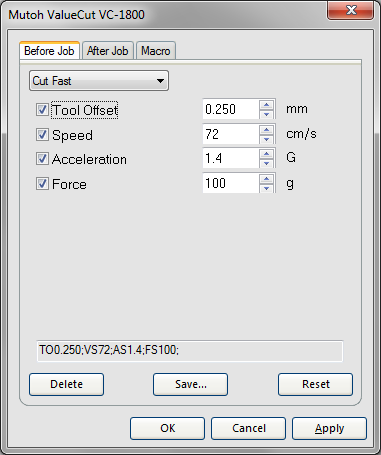Screen dimensions: 381x455
Task: Click the Reset button
Action: [x=315, y=384]
